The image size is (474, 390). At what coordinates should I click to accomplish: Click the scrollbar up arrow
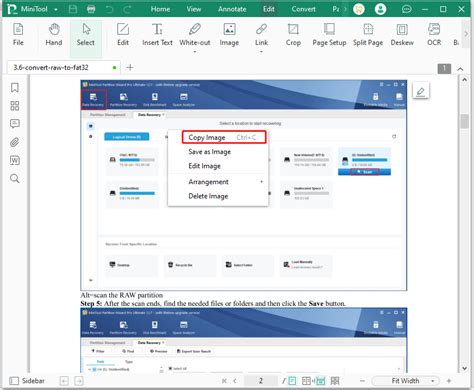click(465, 80)
